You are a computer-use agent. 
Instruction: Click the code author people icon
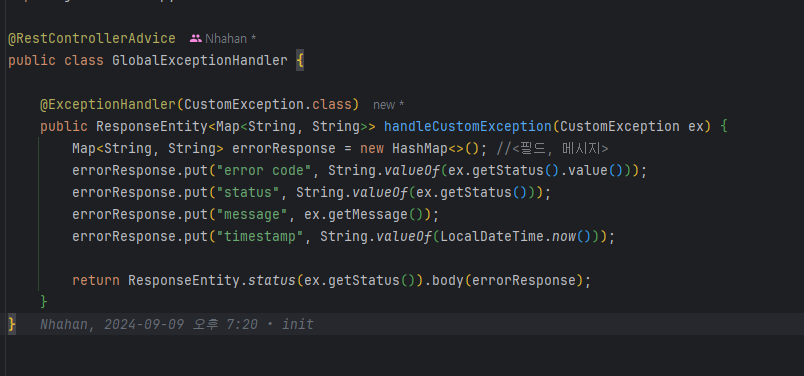click(195, 38)
